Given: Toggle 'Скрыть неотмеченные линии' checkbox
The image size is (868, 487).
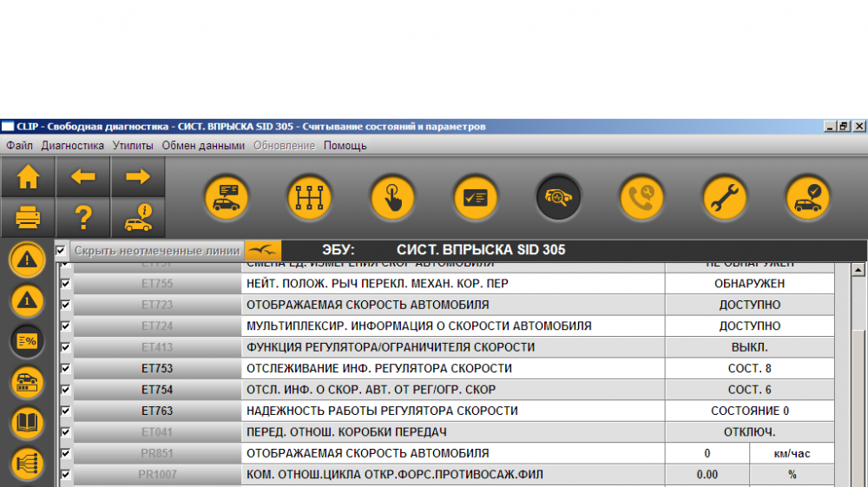Looking at the screenshot, I should point(61,251).
